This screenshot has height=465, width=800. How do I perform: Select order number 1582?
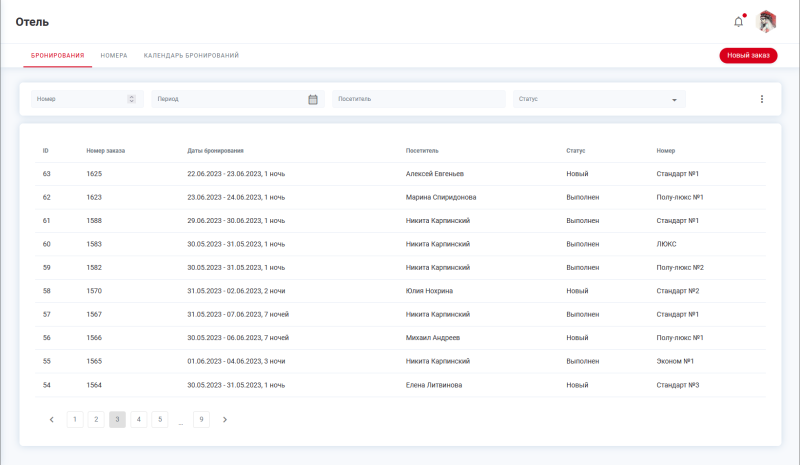(x=94, y=267)
